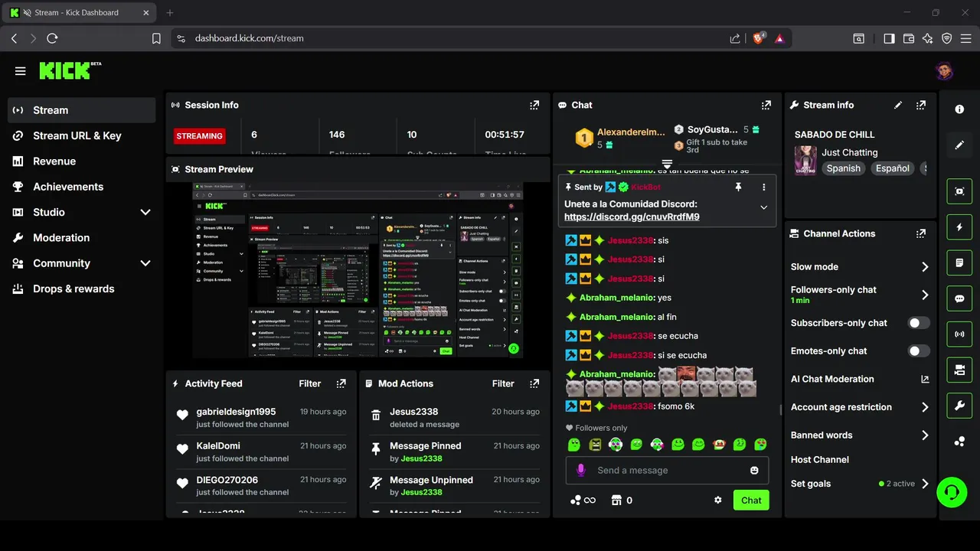Pop out the Stream info panel
Screen dimensions: 980x551
click(x=921, y=105)
